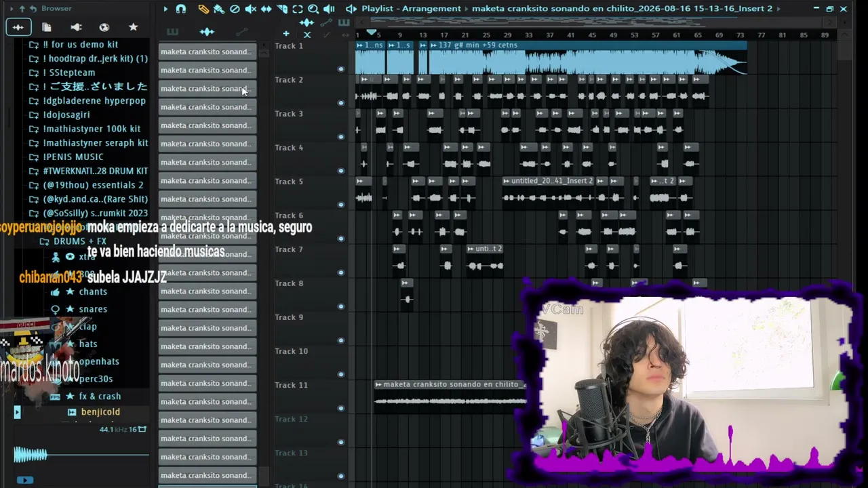
Task: Toggle mute switch on Track 4
Action: pos(341,171)
